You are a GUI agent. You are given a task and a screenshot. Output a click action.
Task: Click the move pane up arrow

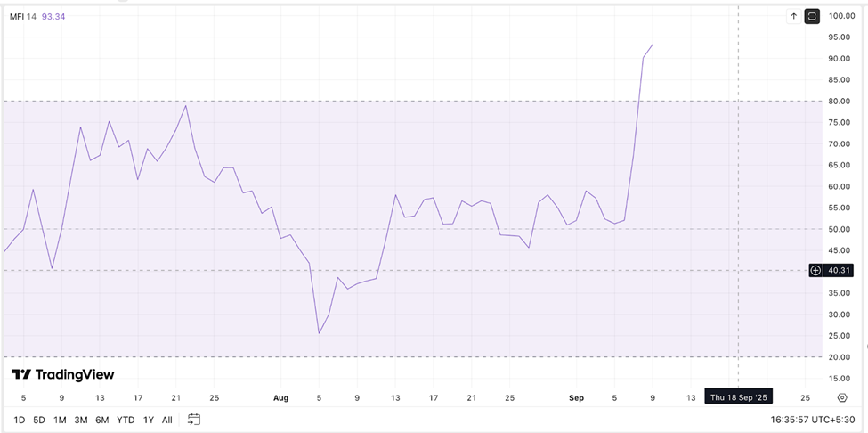(x=793, y=16)
